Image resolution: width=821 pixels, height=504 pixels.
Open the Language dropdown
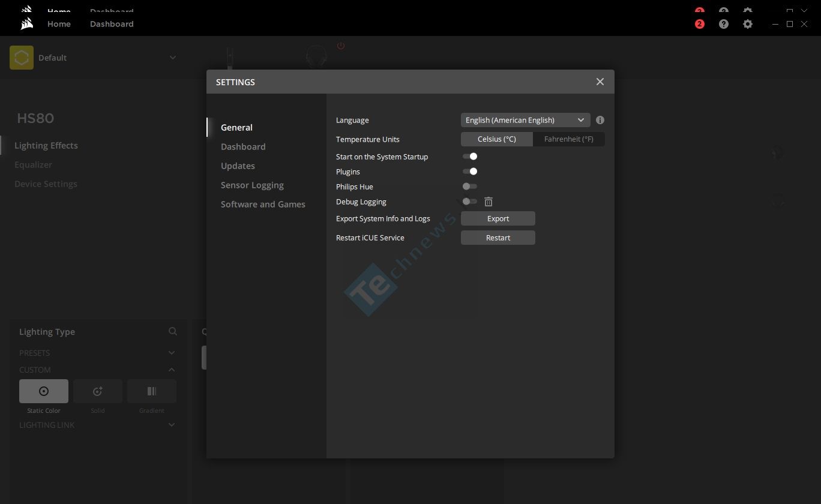coord(526,120)
